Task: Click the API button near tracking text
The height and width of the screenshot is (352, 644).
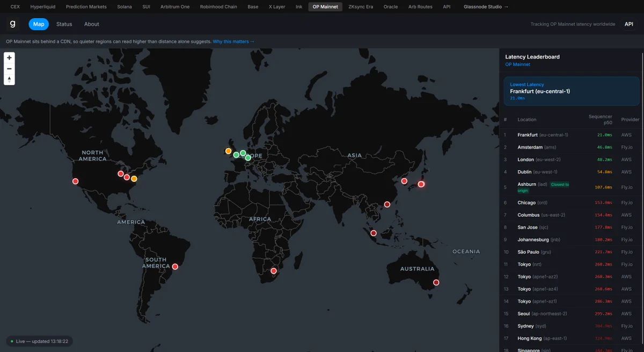Action: (629, 24)
